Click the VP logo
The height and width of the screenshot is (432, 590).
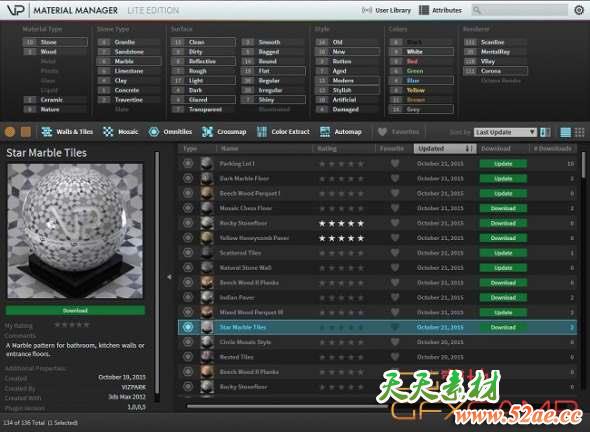(16, 10)
